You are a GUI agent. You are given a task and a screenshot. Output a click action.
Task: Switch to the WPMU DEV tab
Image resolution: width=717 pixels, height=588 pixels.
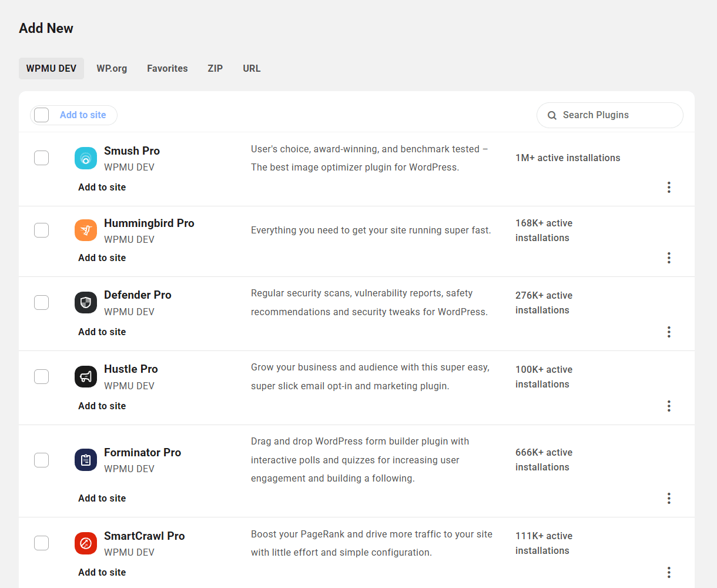51,68
